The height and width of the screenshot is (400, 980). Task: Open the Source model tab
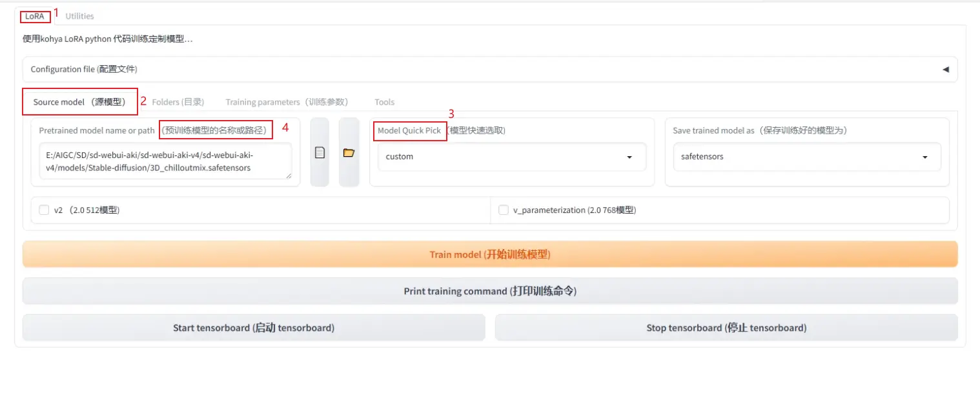(x=79, y=102)
